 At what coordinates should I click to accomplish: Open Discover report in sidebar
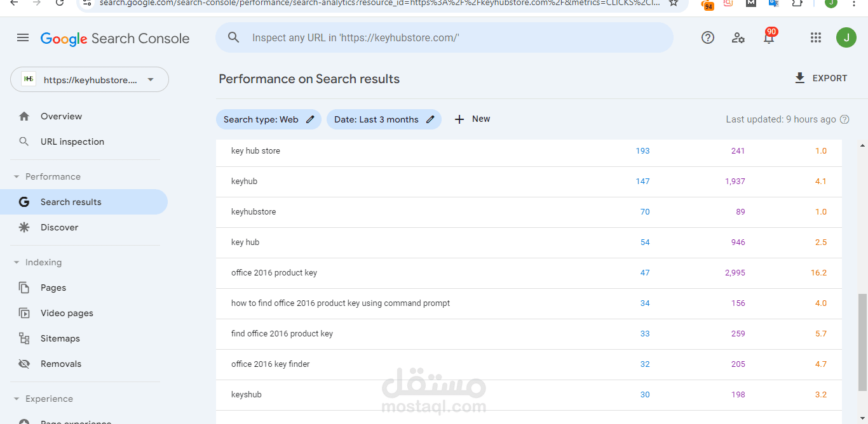point(84,227)
